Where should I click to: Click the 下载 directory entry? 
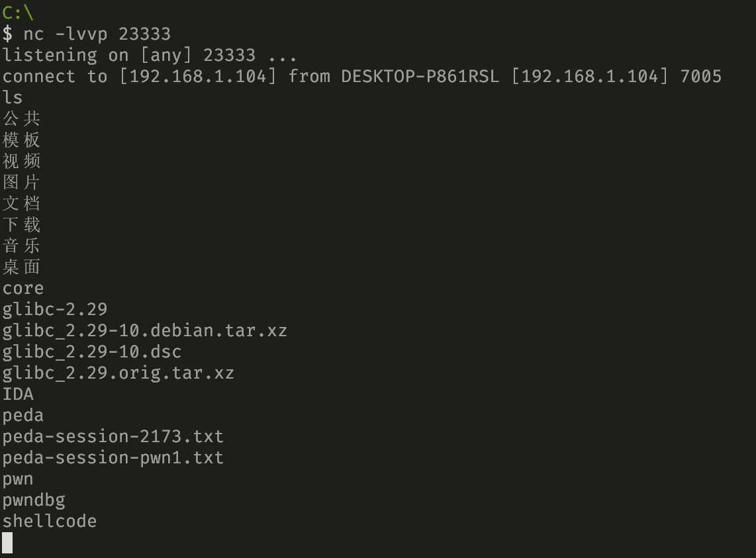click(x=21, y=225)
